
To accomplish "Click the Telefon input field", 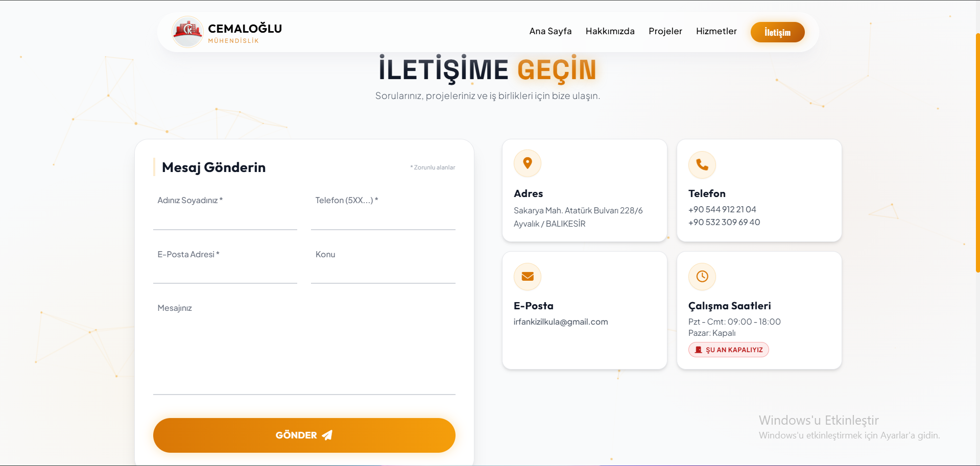I will [x=383, y=219].
